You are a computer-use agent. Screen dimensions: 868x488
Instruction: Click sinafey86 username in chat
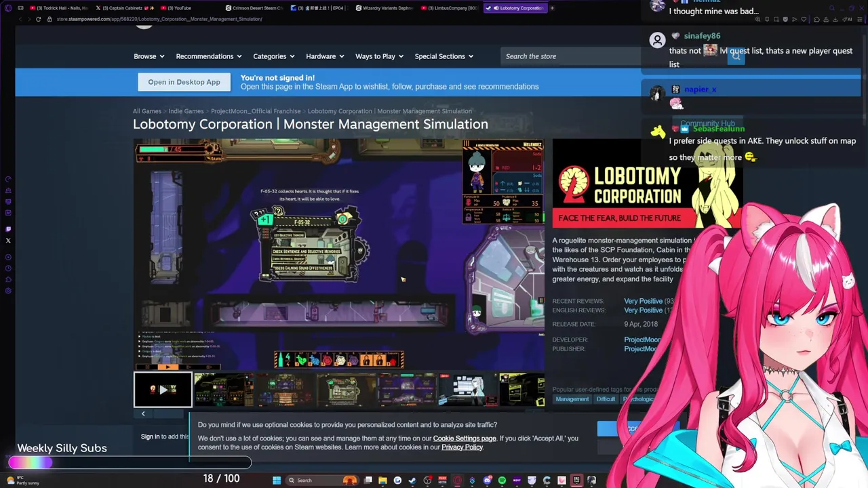tap(702, 36)
